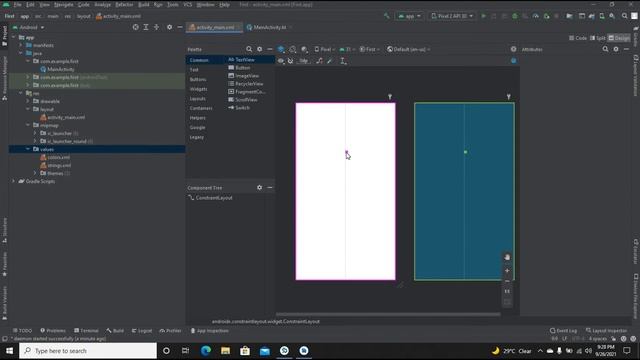Click the Run app green play icon
This screenshot has width=640, height=360.
[484, 16]
